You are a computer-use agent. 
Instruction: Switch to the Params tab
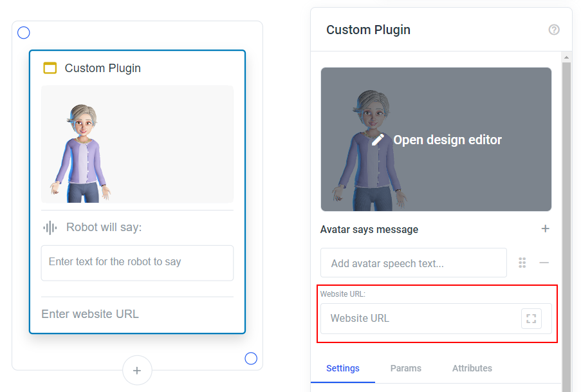(x=406, y=368)
